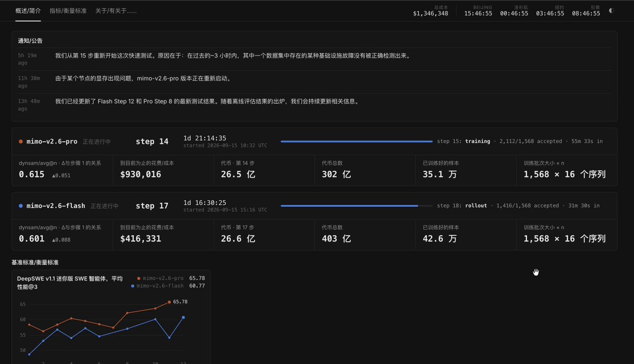The image size is (634, 364).
Task: Click elapsed time 1d 16:30:25
Action: [204, 202]
